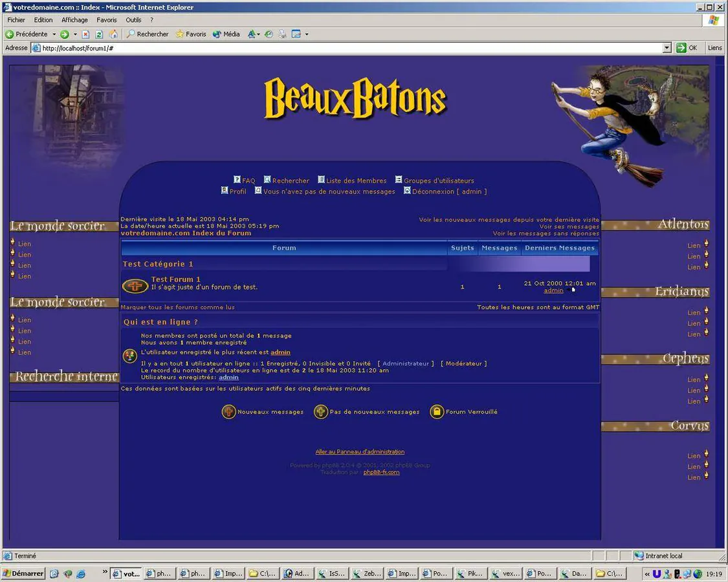Click the Print icon in toolbar
The width and height of the screenshot is (728, 582).
pos(282,34)
